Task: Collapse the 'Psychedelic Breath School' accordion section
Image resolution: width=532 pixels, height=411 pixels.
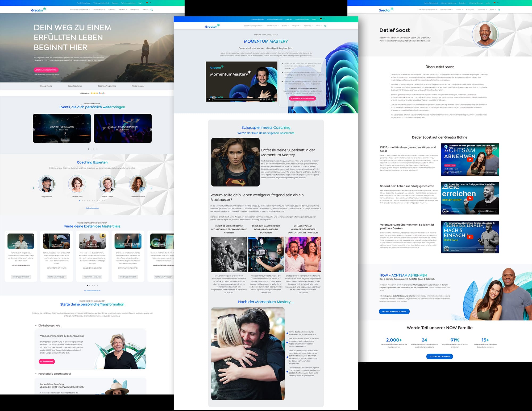Action: 53,374
